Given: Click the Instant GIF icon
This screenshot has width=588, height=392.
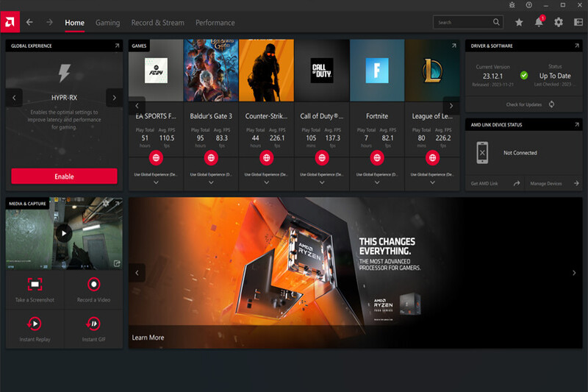Looking at the screenshot, I should pos(93,324).
